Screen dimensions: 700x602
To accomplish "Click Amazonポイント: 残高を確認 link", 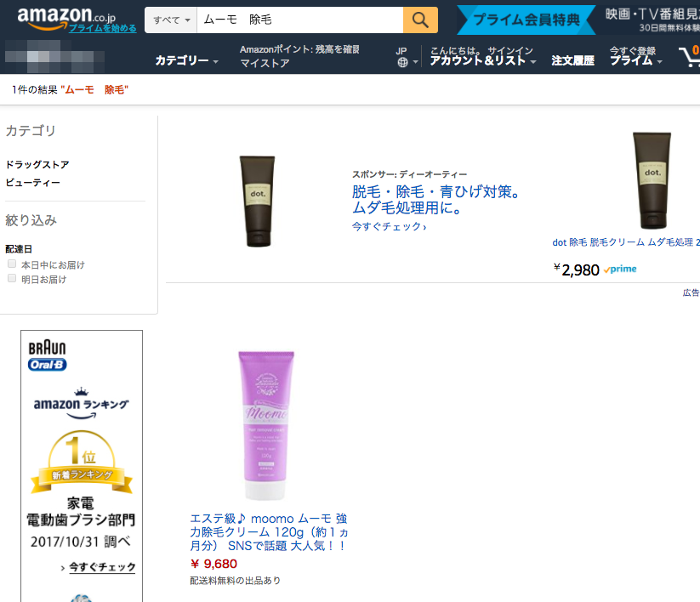I will click(299, 49).
